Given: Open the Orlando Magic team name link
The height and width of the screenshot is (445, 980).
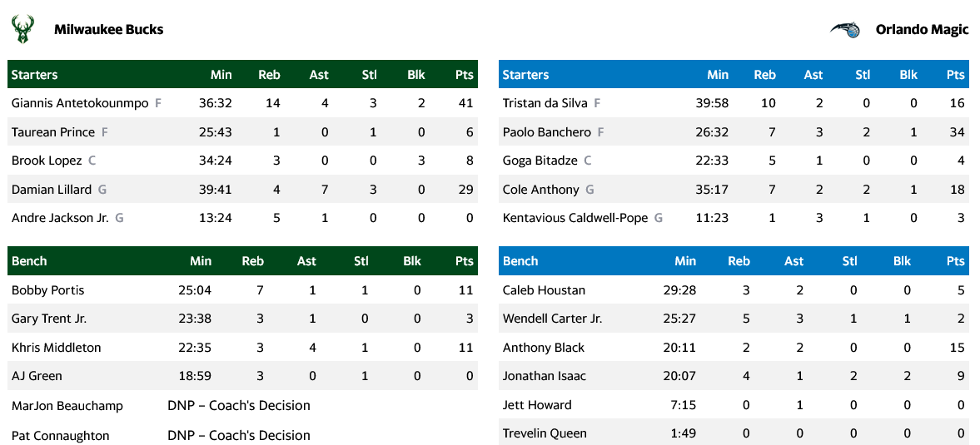Looking at the screenshot, I should tap(922, 30).
